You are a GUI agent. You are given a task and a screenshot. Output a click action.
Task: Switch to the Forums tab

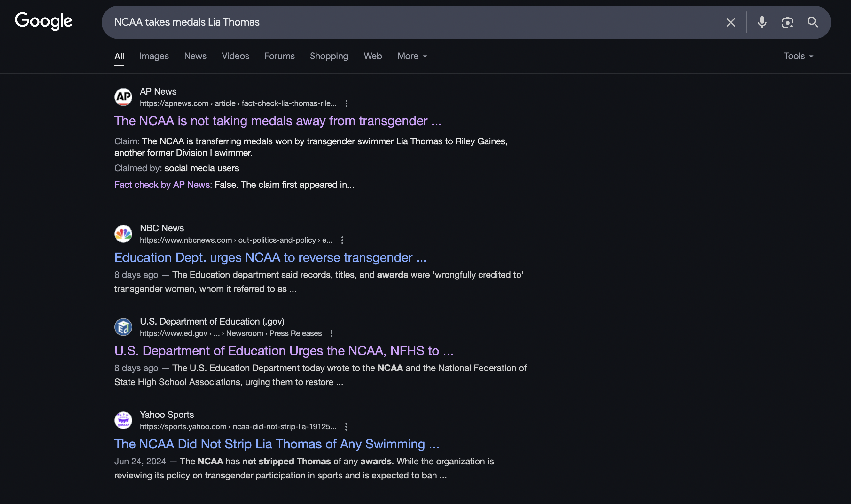[279, 56]
